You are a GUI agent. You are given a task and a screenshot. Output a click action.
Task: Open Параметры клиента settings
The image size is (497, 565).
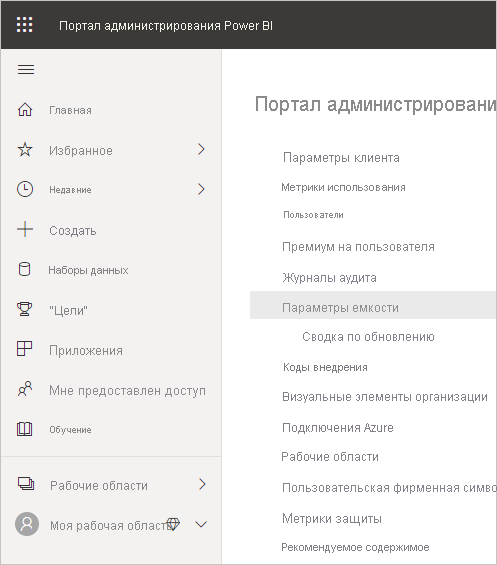pos(341,158)
